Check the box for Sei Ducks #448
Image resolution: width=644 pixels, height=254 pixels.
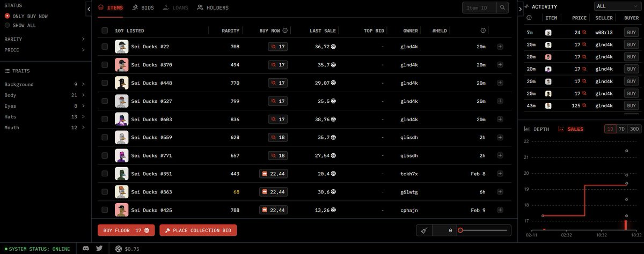click(x=105, y=83)
